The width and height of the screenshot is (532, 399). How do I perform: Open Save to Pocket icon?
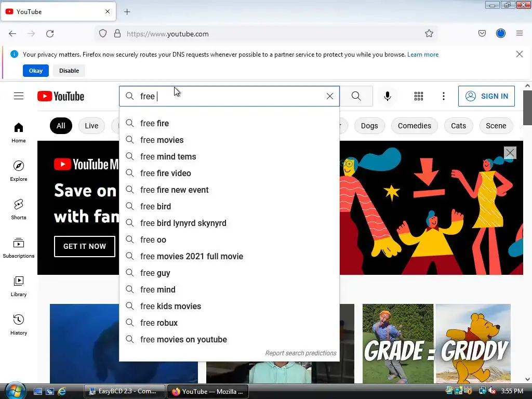(x=482, y=33)
